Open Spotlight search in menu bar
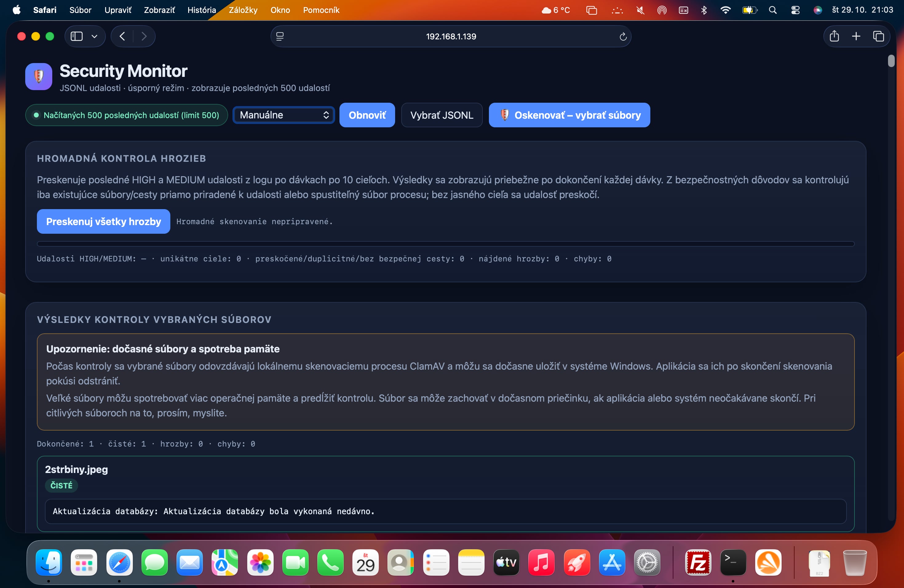This screenshot has width=904, height=588. 773,10
